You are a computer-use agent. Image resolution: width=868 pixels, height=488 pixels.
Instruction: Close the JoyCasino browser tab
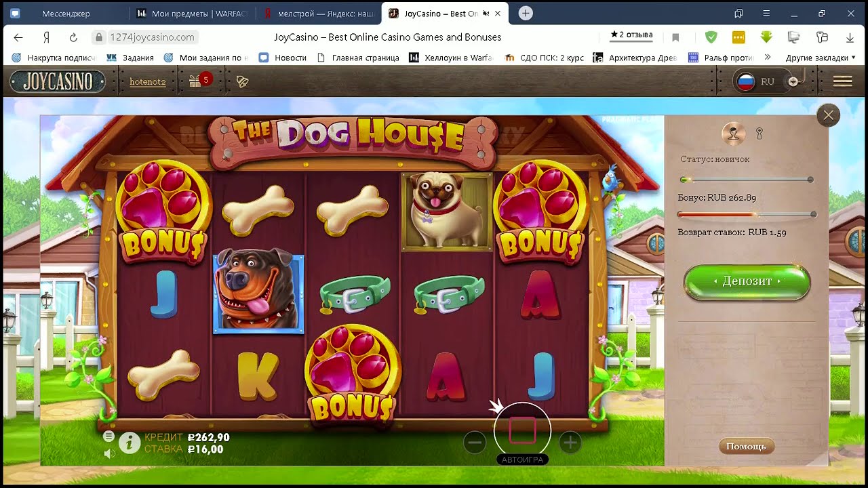click(x=498, y=14)
